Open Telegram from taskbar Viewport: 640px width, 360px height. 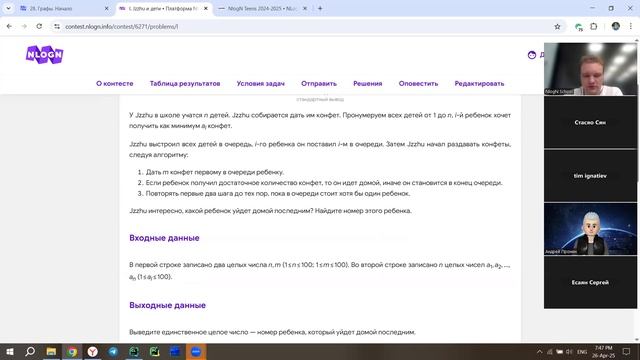[x=113, y=351]
